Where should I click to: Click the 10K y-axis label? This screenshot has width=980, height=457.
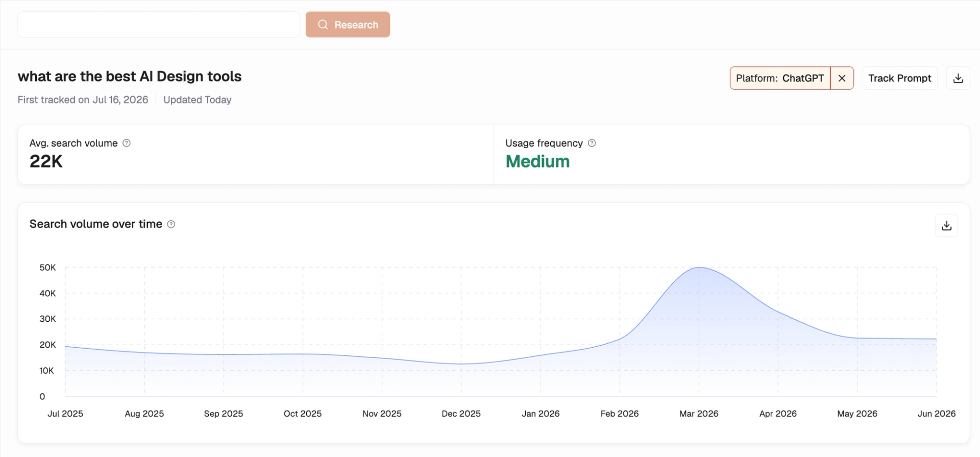coord(46,371)
